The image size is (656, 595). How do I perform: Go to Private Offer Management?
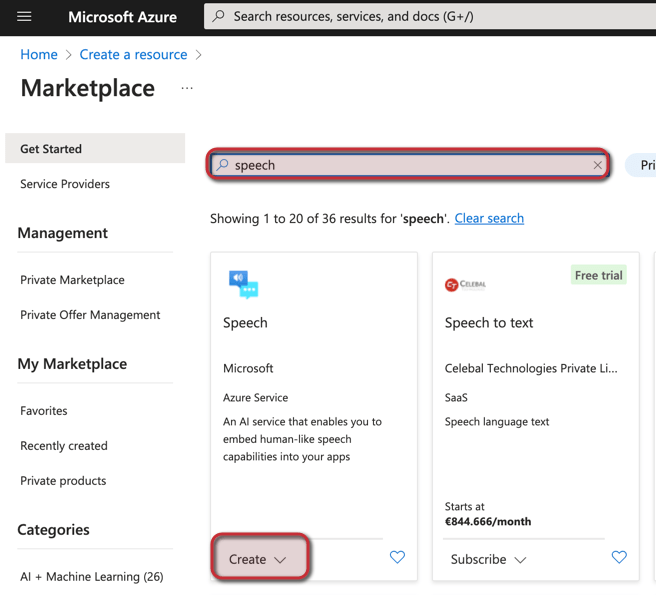(90, 315)
